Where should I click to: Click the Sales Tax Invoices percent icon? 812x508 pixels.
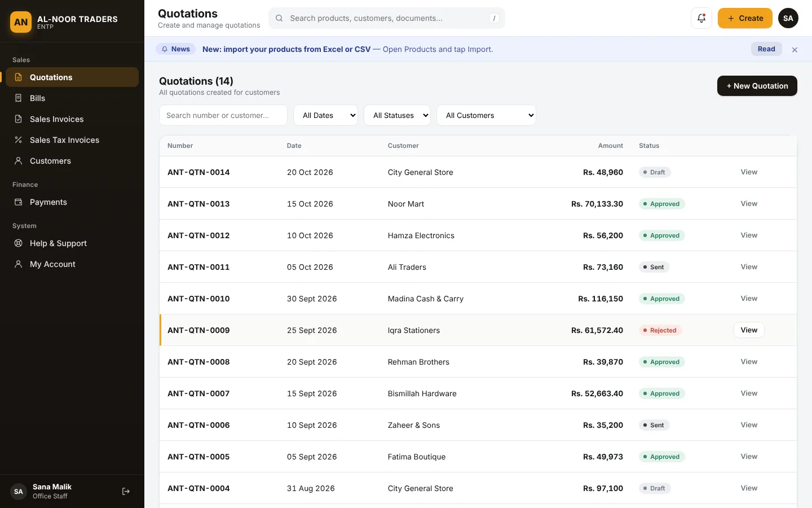tap(18, 140)
